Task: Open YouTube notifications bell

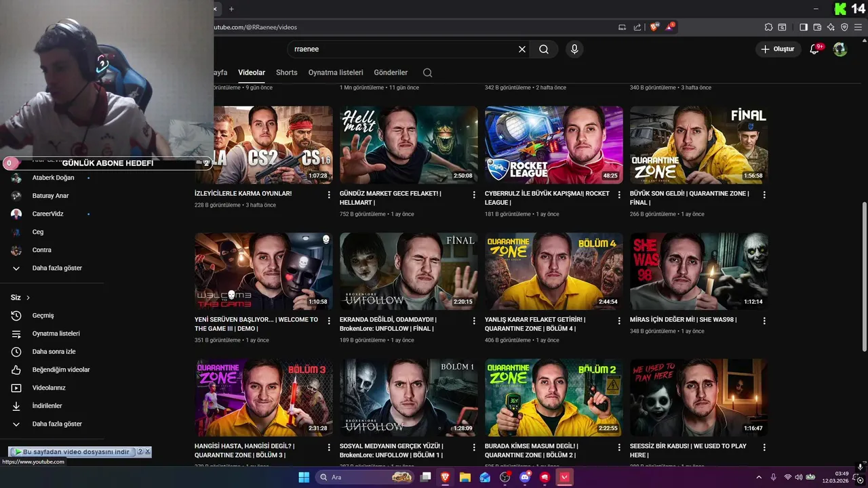Action: [x=815, y=49]
